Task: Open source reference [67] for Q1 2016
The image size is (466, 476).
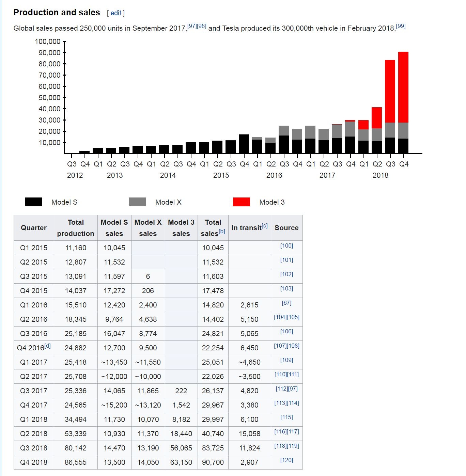Action: [x=286, y=303]
